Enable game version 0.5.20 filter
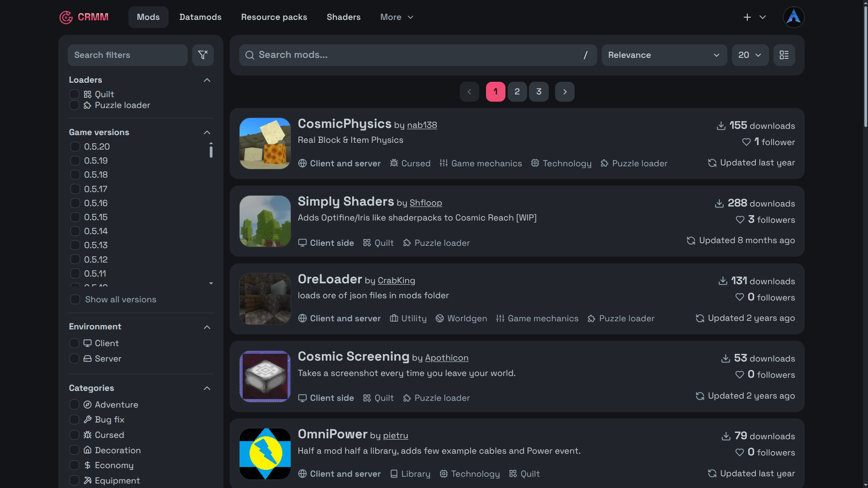This screenshot has height=488, width=868. click(75, 147)
